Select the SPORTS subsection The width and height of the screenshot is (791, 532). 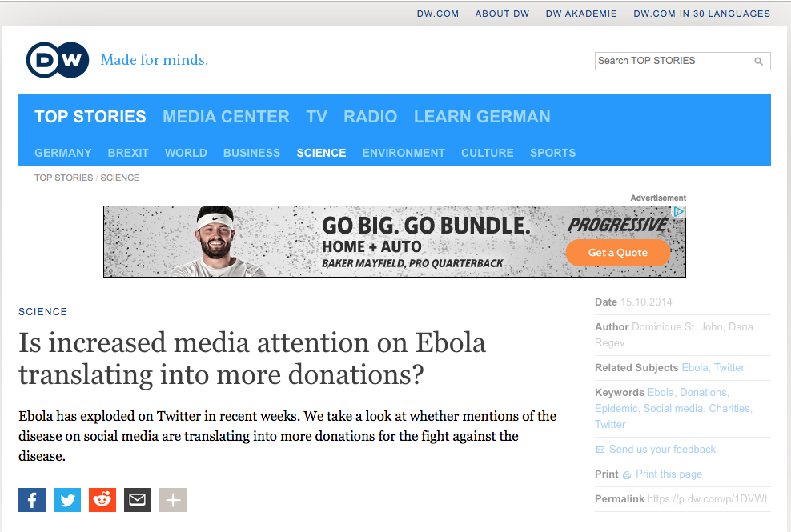(553, 153)
